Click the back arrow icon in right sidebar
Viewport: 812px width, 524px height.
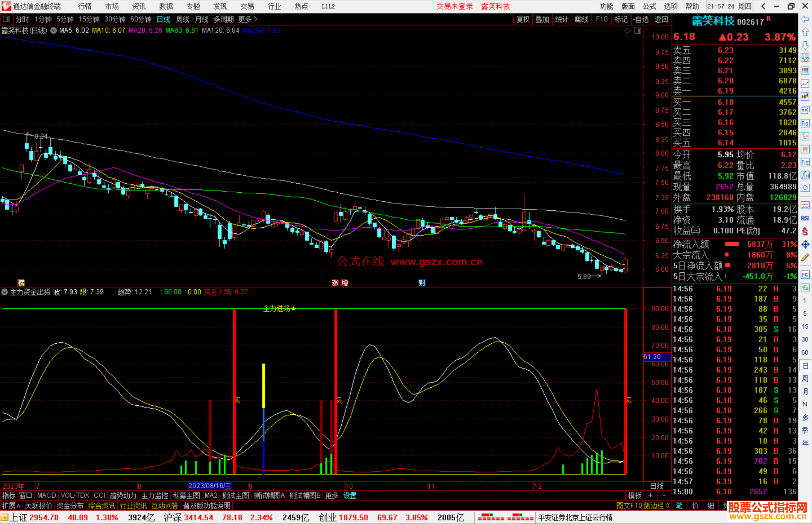[804, 19]
